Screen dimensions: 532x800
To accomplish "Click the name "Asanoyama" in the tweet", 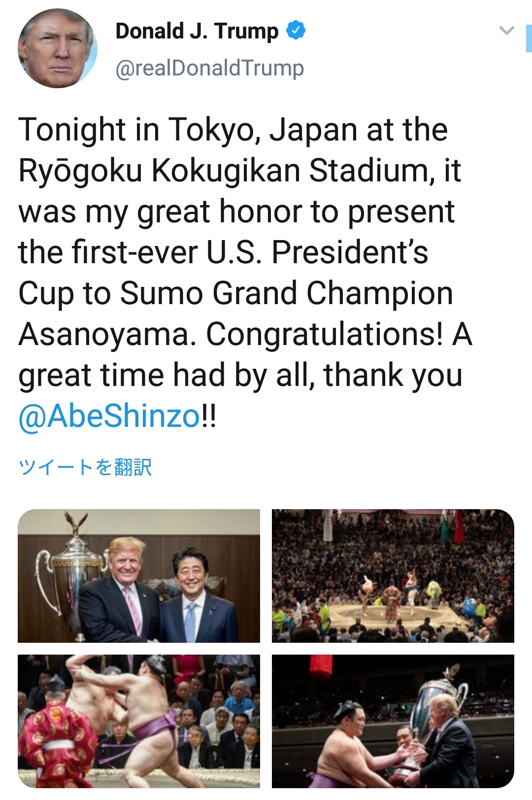I will pyautogui.click(x=103, y=334).
